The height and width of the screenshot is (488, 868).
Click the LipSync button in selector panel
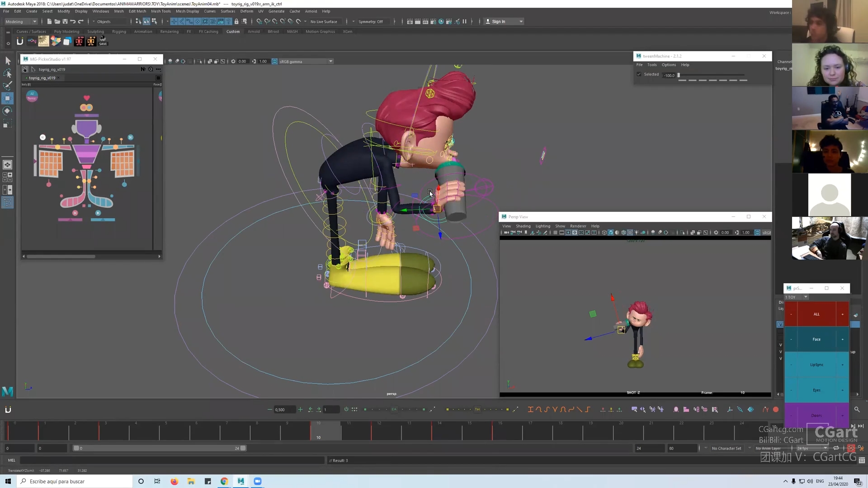816,365
